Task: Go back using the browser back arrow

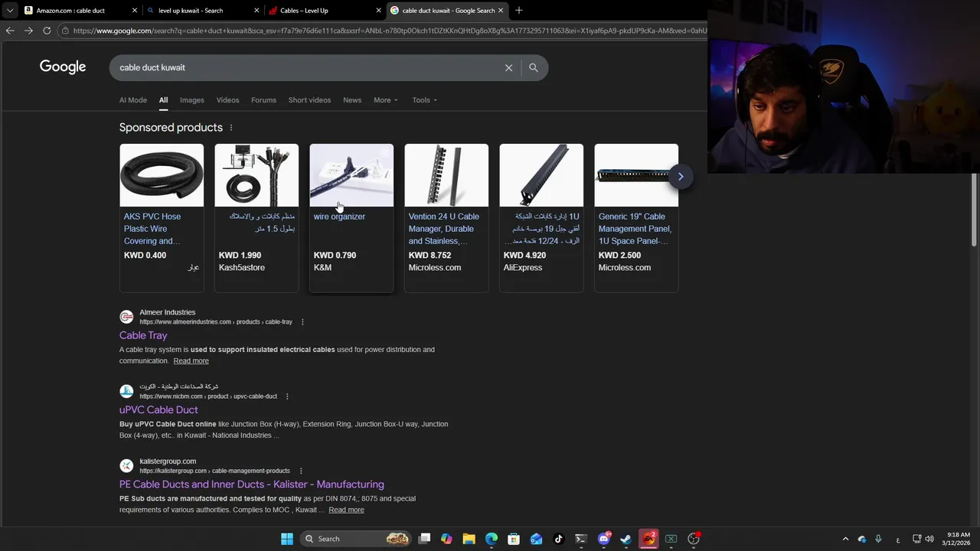Action: [10, 31]
